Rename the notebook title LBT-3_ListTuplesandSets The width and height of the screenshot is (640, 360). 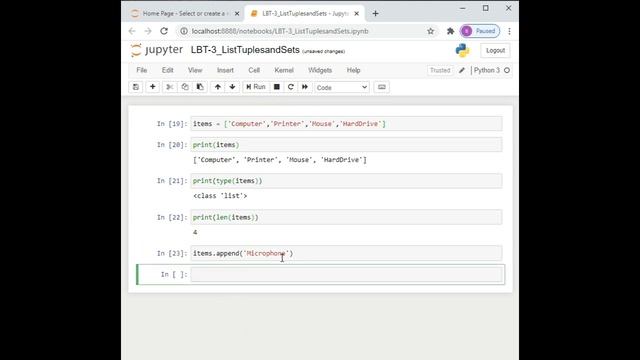[x=245, y=50]
